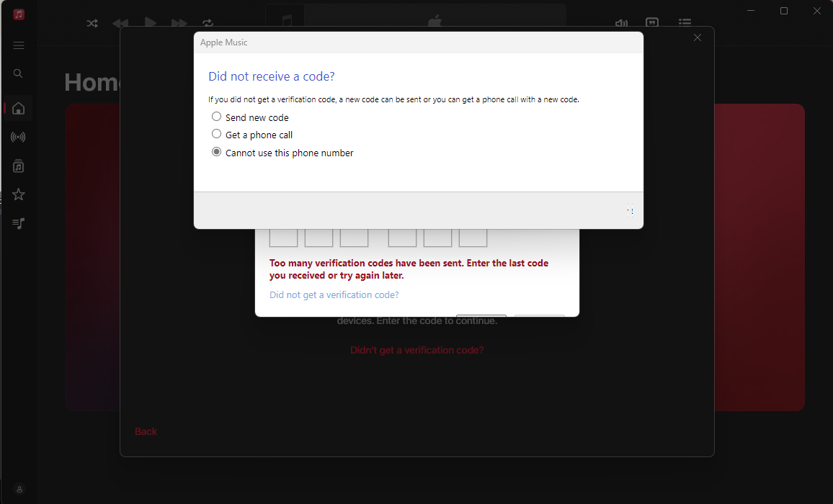The height and width of the screenshot is (504, 833).
Task: Click Did not get a verification code link
Action: pyautogui.click(x=334, y=294)
